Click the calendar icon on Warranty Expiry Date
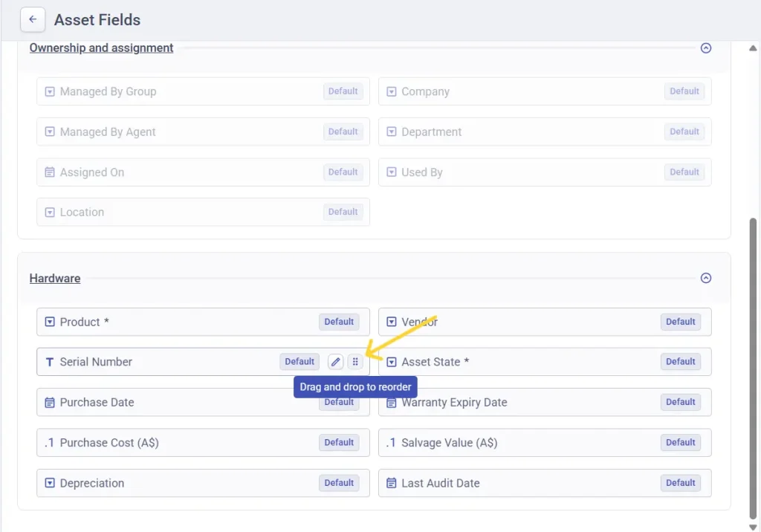This screenshot has height=532, width=761. 391,401
